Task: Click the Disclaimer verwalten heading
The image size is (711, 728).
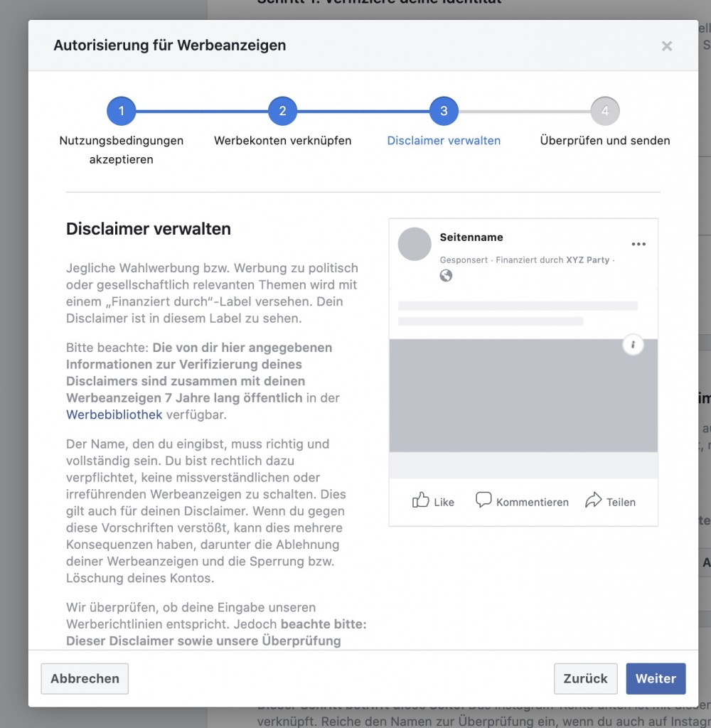Action: click(148, 228)
